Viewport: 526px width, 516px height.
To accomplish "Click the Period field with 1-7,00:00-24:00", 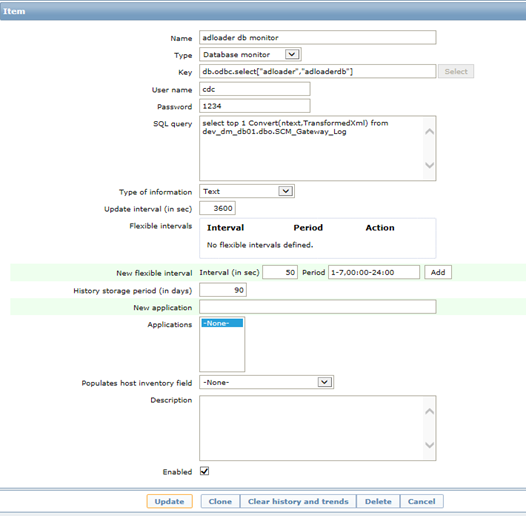I will click(374, 272).
